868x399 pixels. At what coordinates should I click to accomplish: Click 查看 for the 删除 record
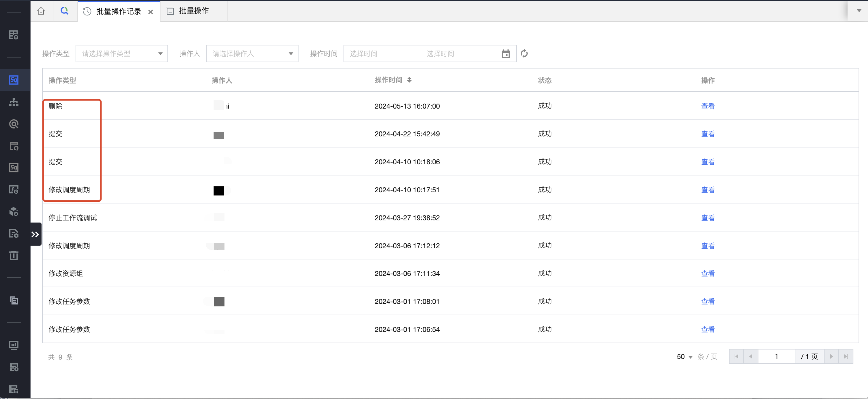[708, 106]
